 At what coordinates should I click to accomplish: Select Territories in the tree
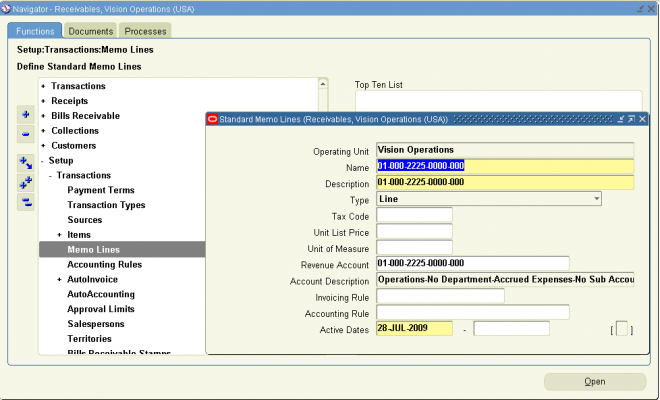point(89,339)
